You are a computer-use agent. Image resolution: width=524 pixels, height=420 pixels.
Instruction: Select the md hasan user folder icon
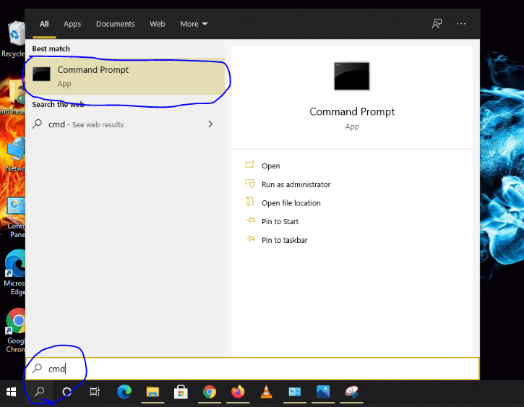pos(13,97)
